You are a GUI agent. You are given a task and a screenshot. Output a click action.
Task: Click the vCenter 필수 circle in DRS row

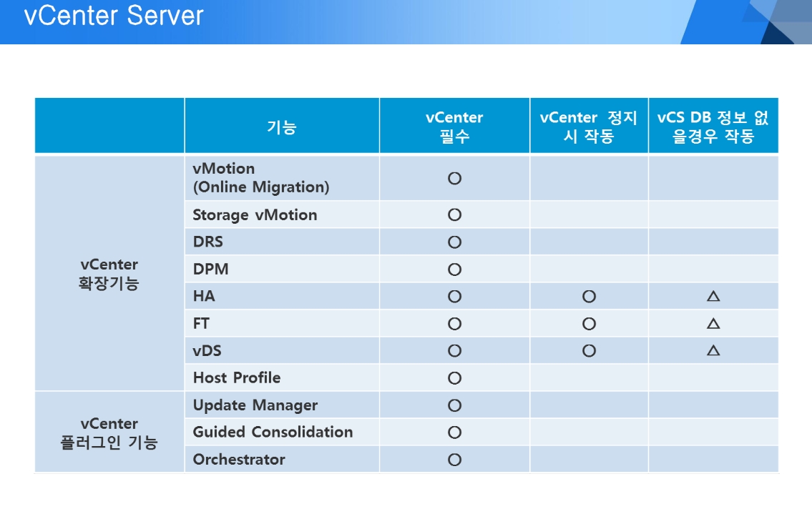[455, 242]
